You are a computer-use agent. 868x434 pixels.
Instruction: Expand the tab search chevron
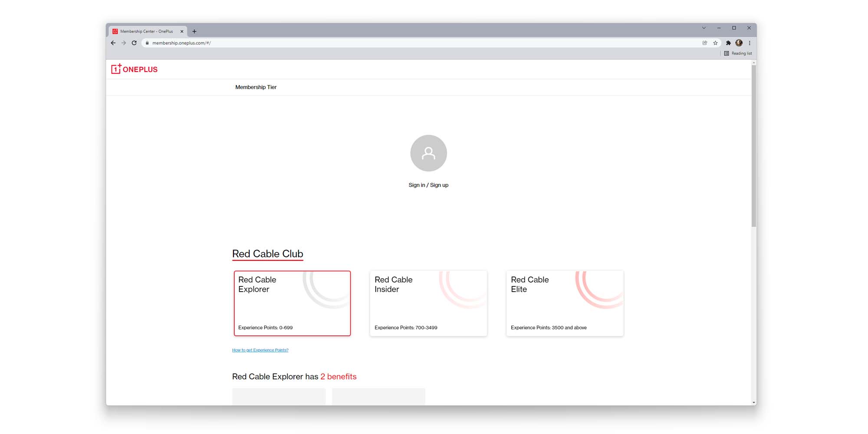click(704, 28)
